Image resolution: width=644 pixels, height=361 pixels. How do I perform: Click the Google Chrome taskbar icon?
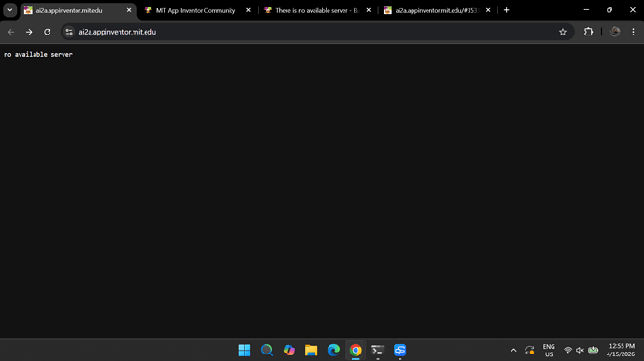(x=356, y=351)
